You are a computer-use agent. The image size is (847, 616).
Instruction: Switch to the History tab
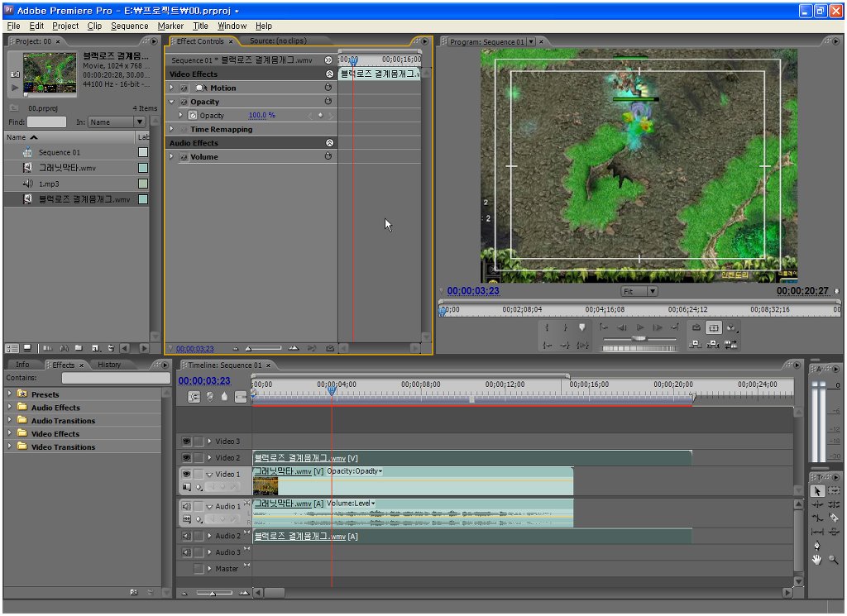109,365
